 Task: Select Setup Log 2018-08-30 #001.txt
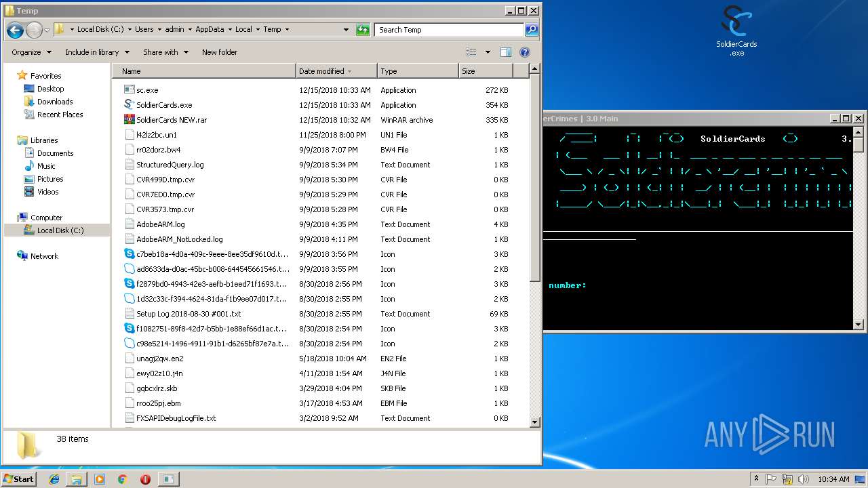[189, 314]
